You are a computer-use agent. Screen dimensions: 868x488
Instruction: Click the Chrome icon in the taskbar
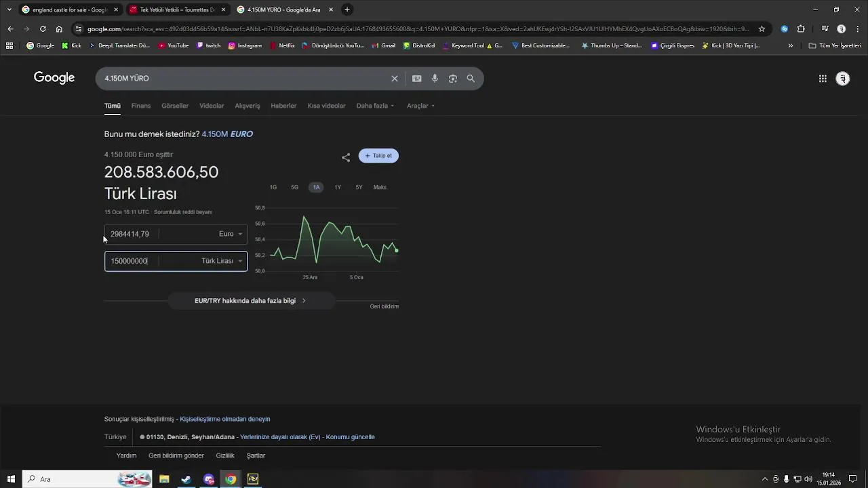(231, 479)
